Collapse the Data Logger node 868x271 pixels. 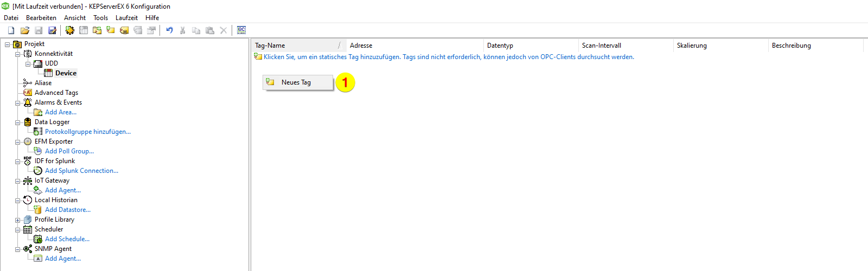click(18, 122)
